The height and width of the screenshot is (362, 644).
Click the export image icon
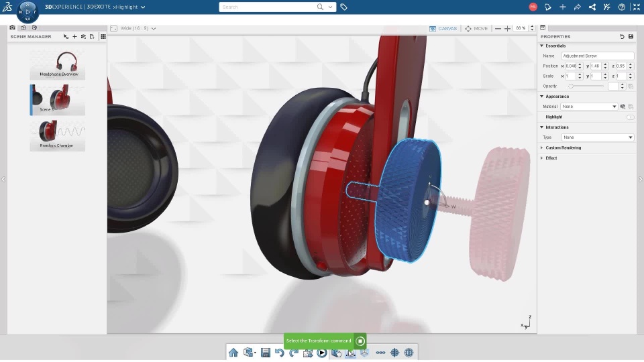click(308, 353)
